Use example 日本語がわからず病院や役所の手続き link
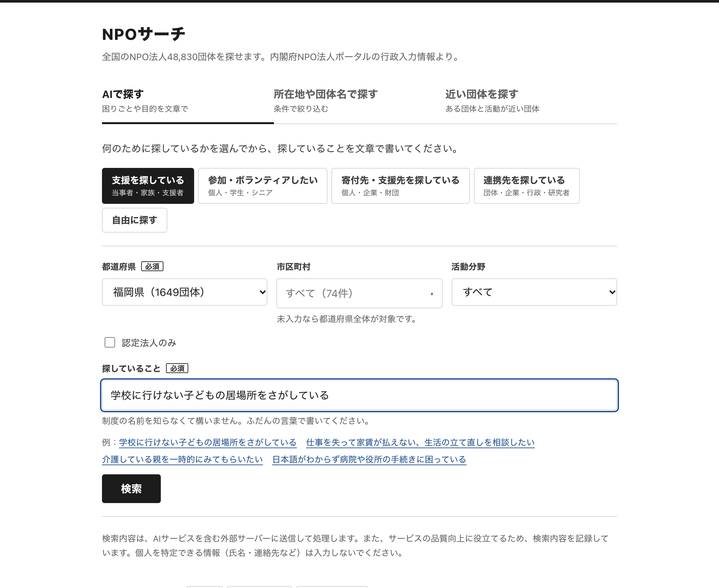Viewport: 719px width, 588px height. coord(369,459)
